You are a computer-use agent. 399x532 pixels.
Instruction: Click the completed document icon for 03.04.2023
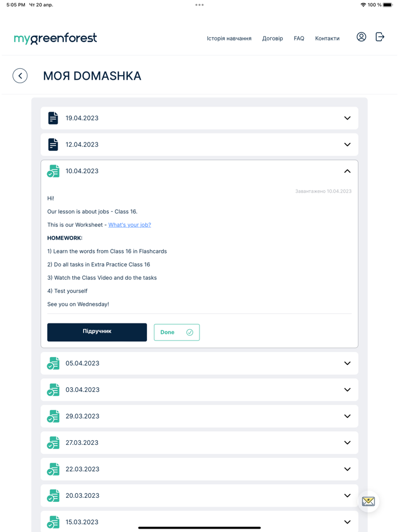(x=53, y=390)
